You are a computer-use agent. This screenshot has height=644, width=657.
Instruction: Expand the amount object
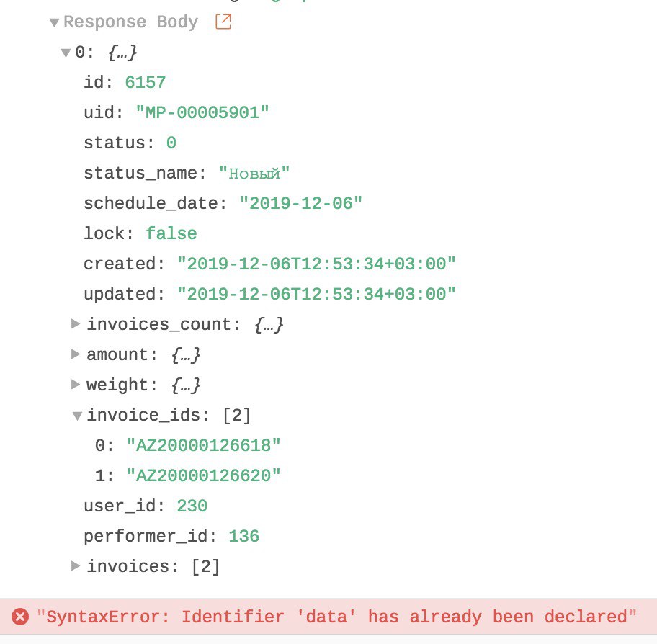coord(76,354)
